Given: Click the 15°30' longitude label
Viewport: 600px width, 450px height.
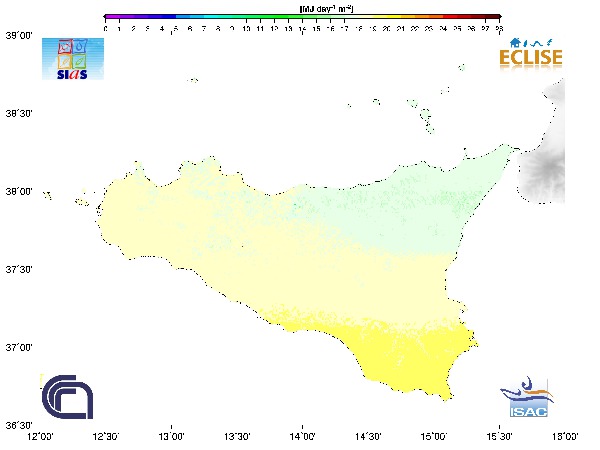Looking at the screenshot, I should click(x=499, y=437).
